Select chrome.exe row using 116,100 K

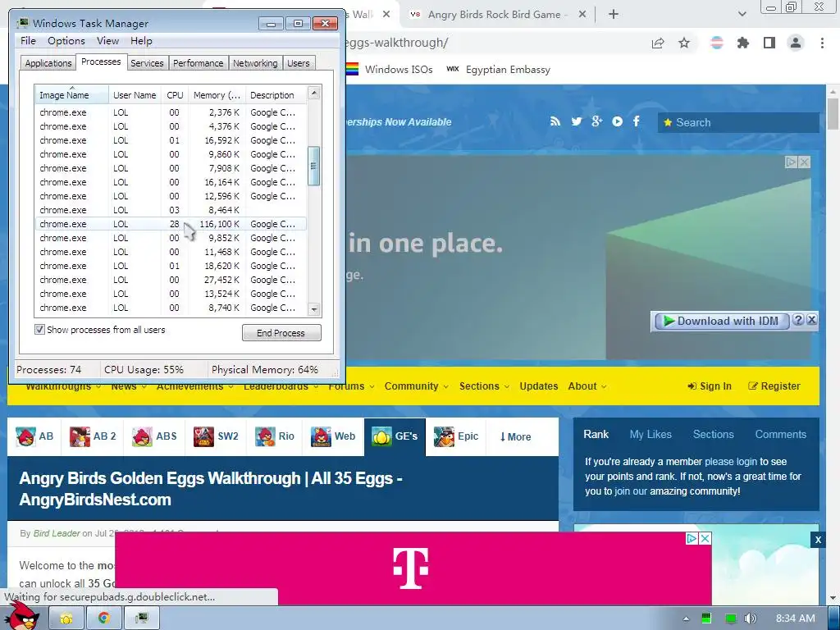(x=171, y=224)
